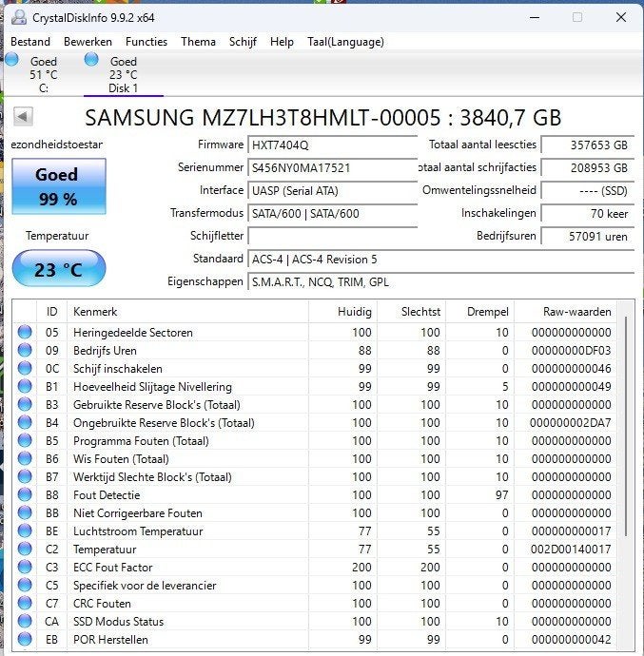Click total reads value 357653 GB

coord(588,145)
